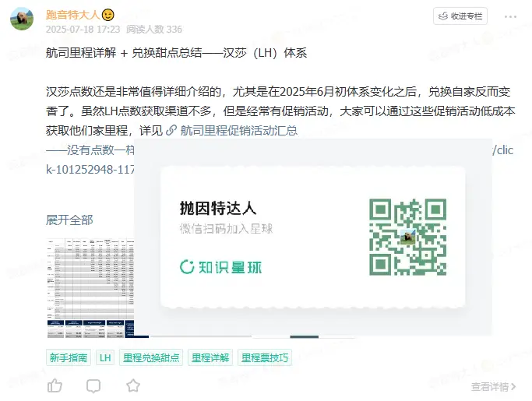Open the author's profile avatar

pos(22,19)
